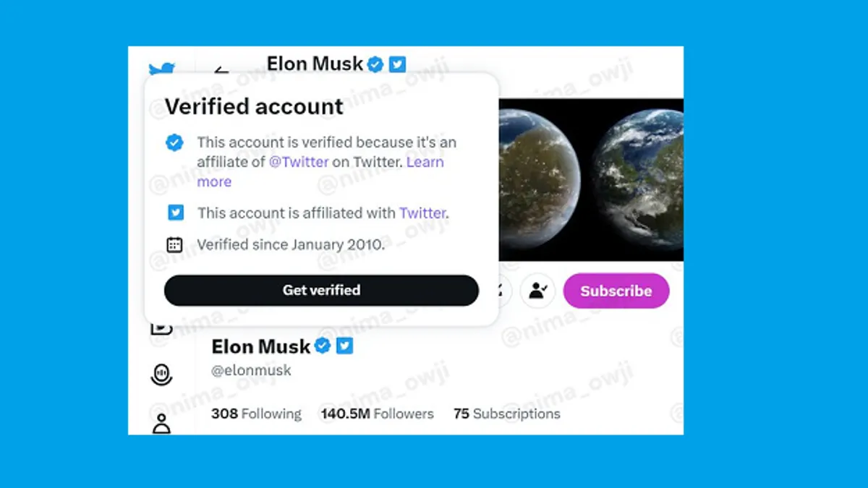
Task: Open the Learn more link
Action: 320,172
